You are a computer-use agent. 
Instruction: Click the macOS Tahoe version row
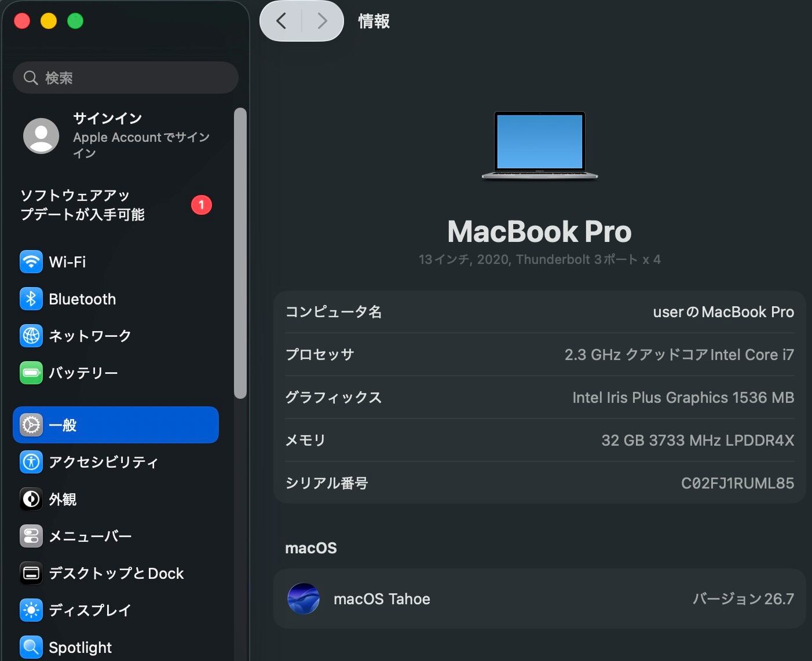point(540,599)
